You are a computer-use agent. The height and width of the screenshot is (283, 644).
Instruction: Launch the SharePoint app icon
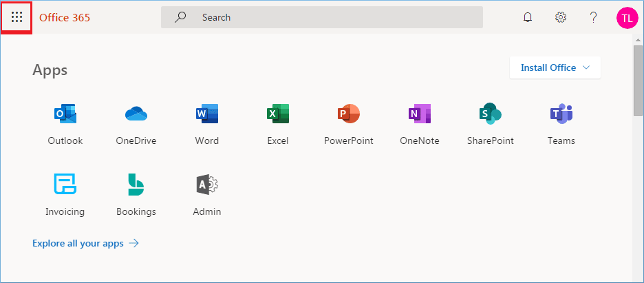click(491, 114)
